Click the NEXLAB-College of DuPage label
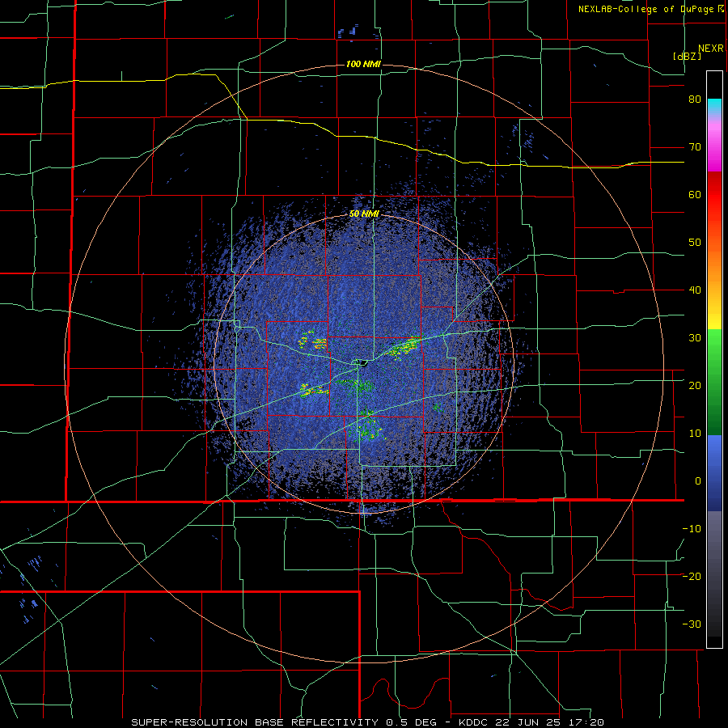Screen dimensions: 728x728 pos(647,9)
